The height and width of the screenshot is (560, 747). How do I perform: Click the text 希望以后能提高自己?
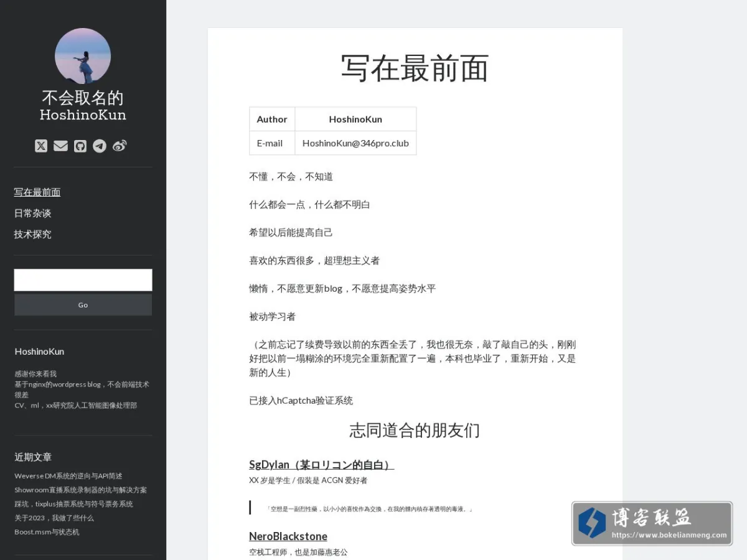coord(291,233)
